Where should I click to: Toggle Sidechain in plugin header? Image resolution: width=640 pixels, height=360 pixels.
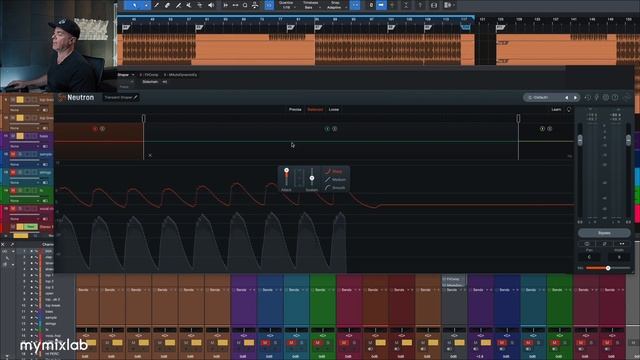150,82
